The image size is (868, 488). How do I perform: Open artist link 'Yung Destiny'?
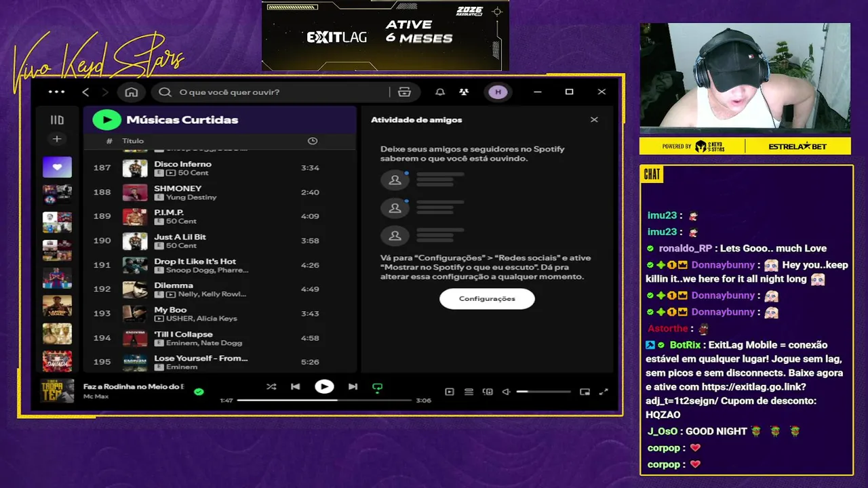tap(191, 197)
